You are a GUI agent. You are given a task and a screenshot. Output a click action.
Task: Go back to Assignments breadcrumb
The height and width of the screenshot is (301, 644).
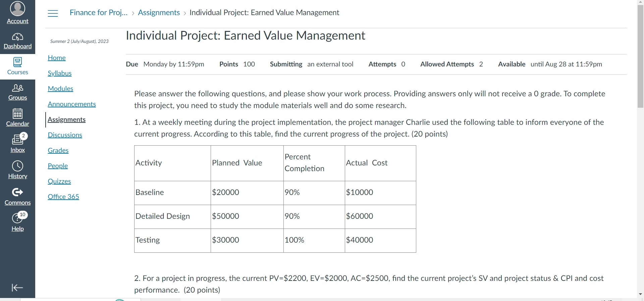(159, 12)
